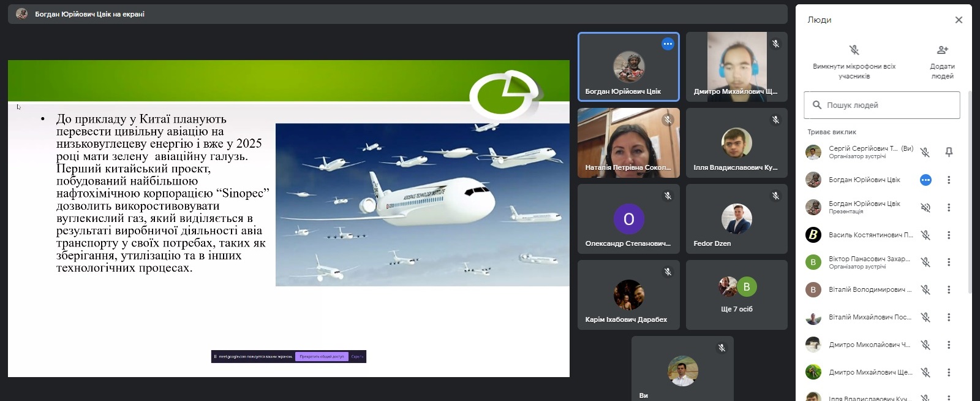Open the Ще 7 осіб tile
Screen dimensions: 980x401
coord(737,295)
